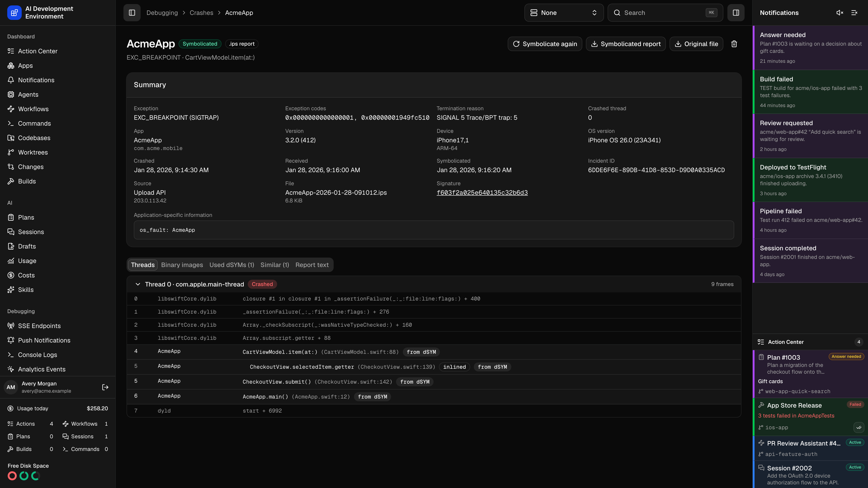Viewport: 868px width, 488px height.
Task: Open signature link f603f2a025e640135c32b6d3
Action: pos(482,193)
